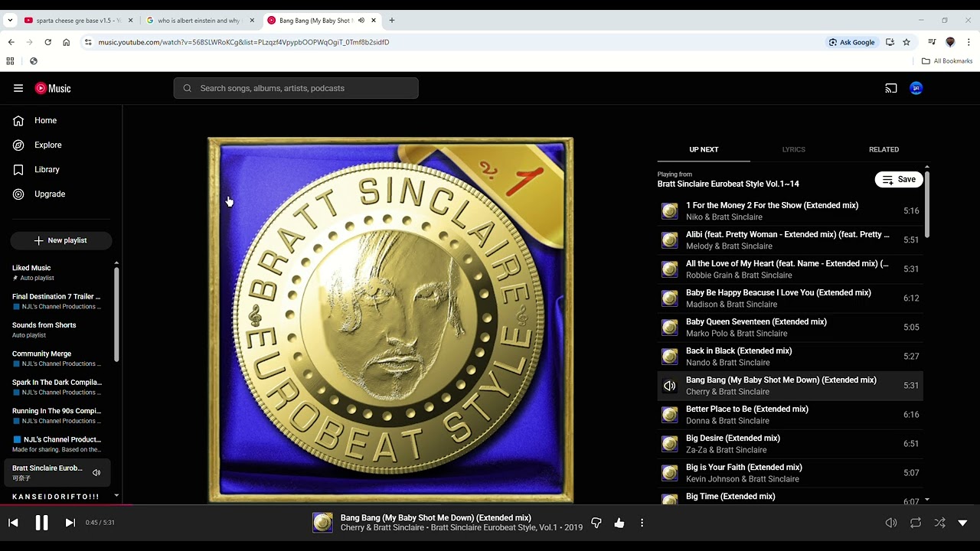Play "Better Place to Be (Extended mix)"
Image resolution: width=980 pixels, height=551 pixels.
pyautogui.click(x=790, y=415)
